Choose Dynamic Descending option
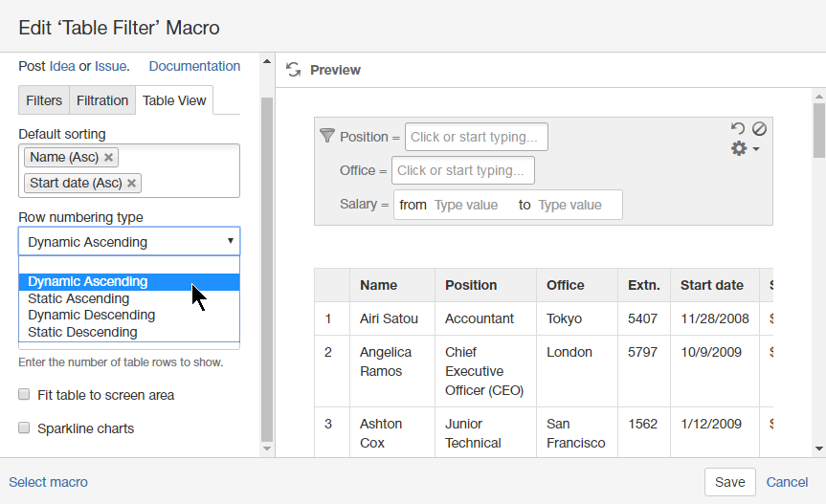This screenshot has height=504, width=826. tap(91, 315)
